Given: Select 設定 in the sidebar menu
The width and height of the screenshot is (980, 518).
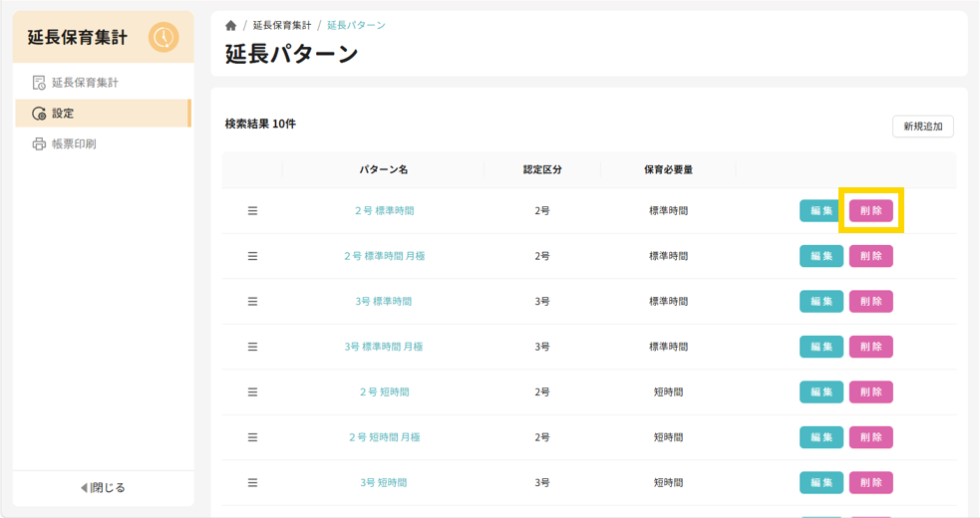Looking at the screenshot, I should pyautogui.click(x=63, y=114).
